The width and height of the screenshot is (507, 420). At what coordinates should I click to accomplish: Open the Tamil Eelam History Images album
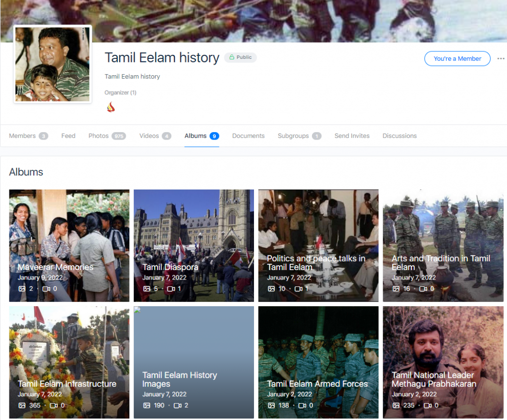coord(194,362)
